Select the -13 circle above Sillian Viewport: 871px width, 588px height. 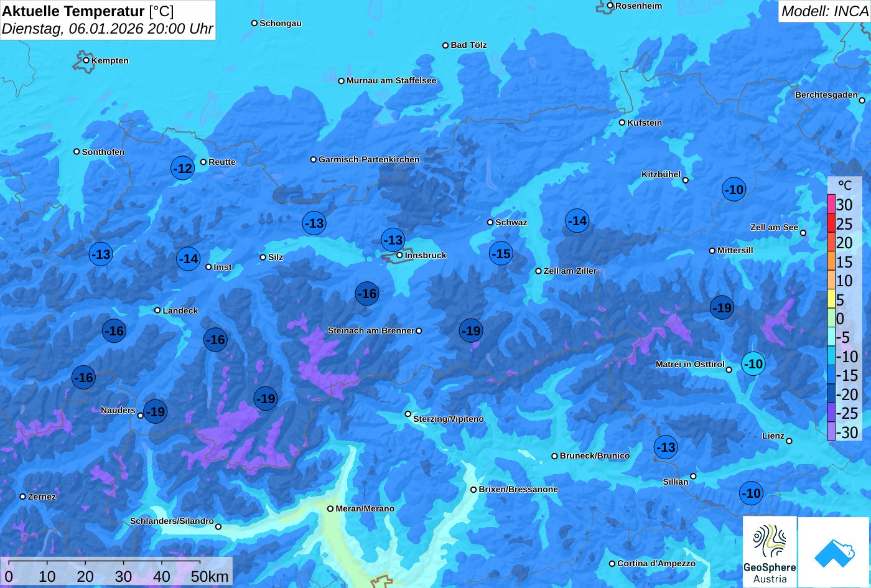tap(666, 447)
